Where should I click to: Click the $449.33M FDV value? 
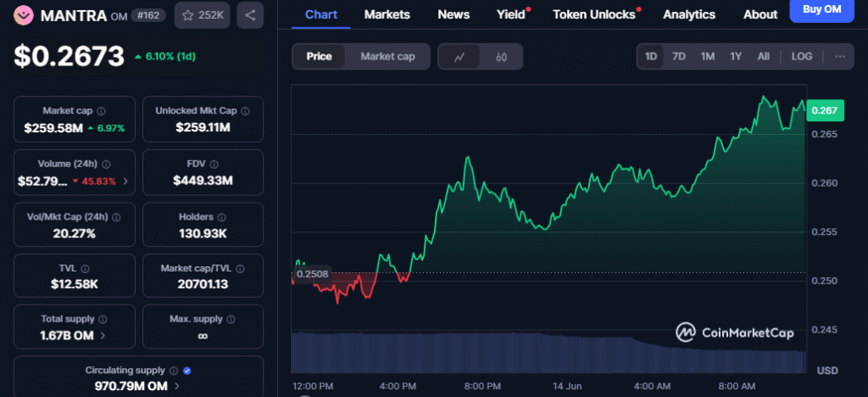tap(203, 181)
